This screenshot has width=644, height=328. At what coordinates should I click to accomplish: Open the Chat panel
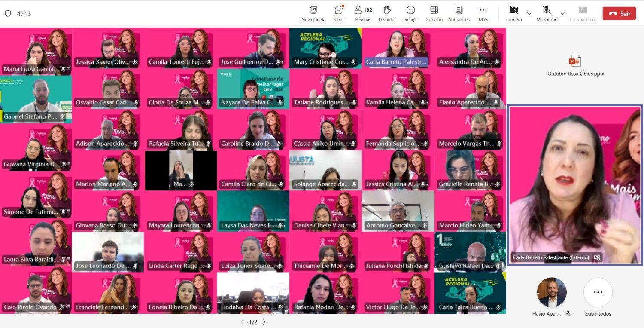tap(339, 10)
